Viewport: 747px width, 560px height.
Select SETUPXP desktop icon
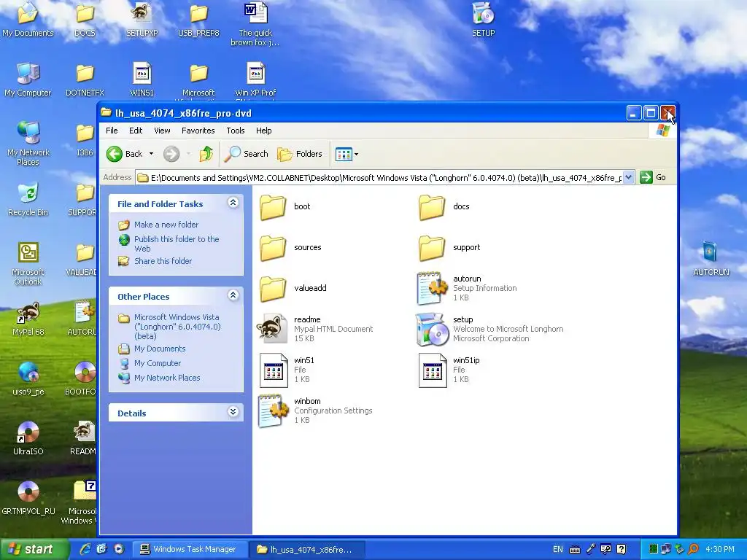(x=142, y=20)
